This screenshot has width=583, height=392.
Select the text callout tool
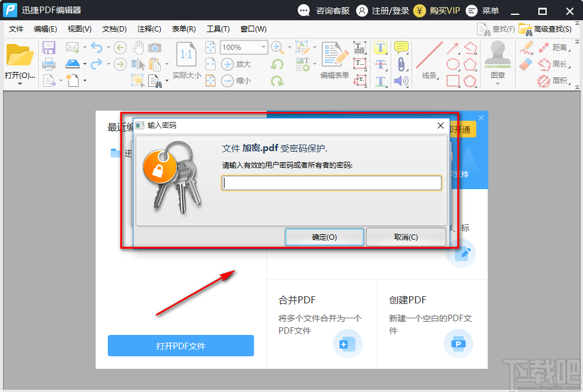359,81
